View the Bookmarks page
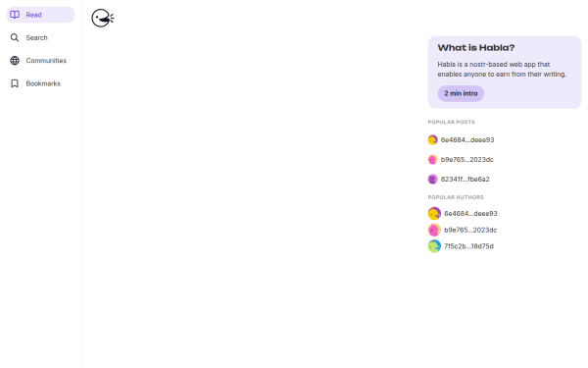588x368 pixels. pos(40,83)
